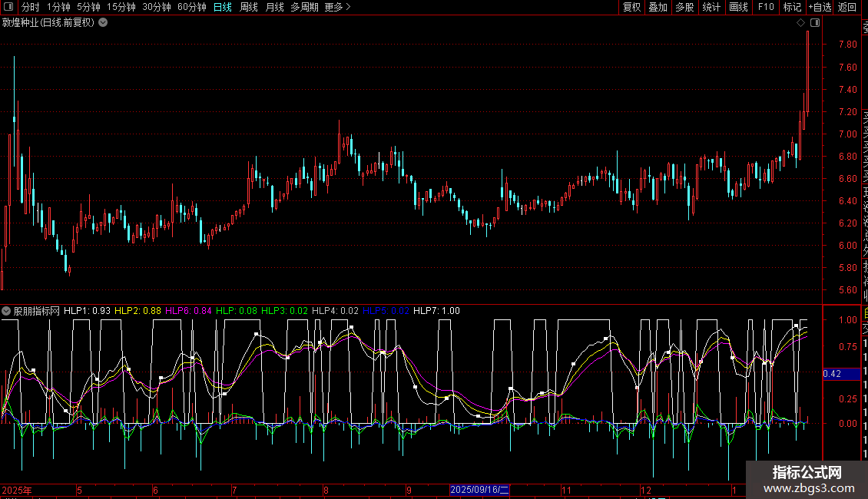Add stock with +自选 button
This screenshot has width=868, height=499.
820,7
